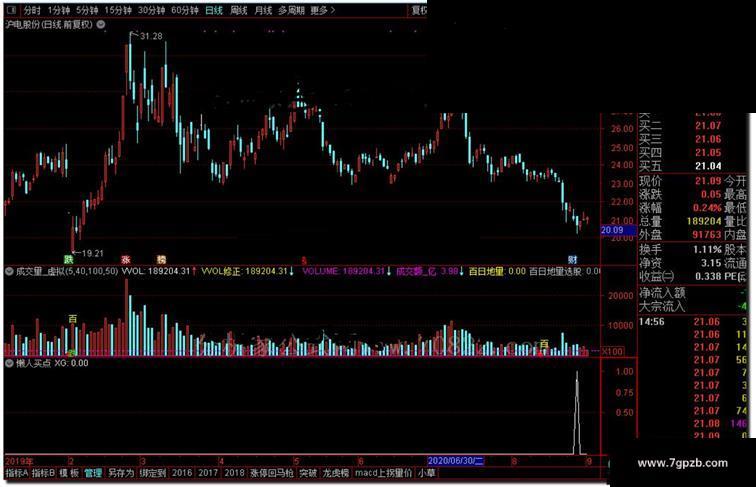This screenshot has width=756, height=487.
Task: Click the 百 marker near recent volume bars
Action: pos(544,344)
